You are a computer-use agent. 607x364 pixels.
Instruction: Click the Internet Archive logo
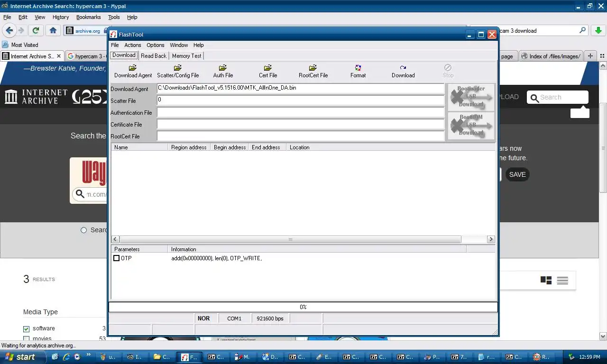(36, 97)
